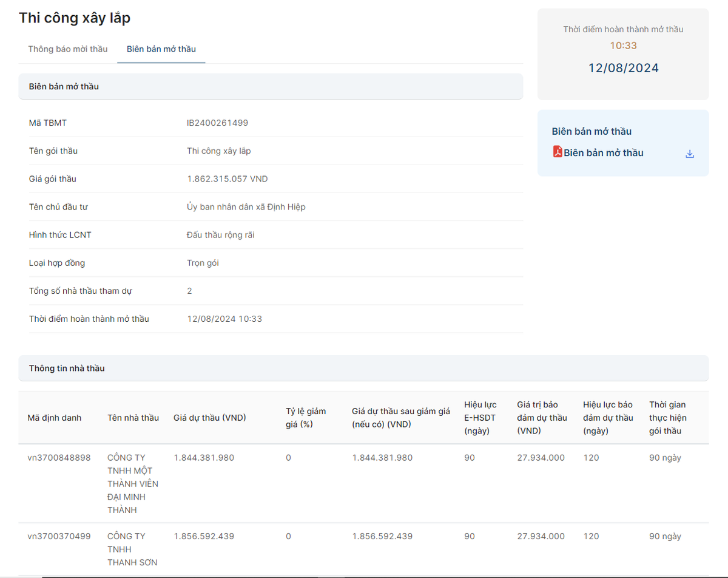Image resolution: width=728 pixels, height=578 pixels.
Task: Click the Giá dự thầu (VND) column header
Action: tap(209, 418)
